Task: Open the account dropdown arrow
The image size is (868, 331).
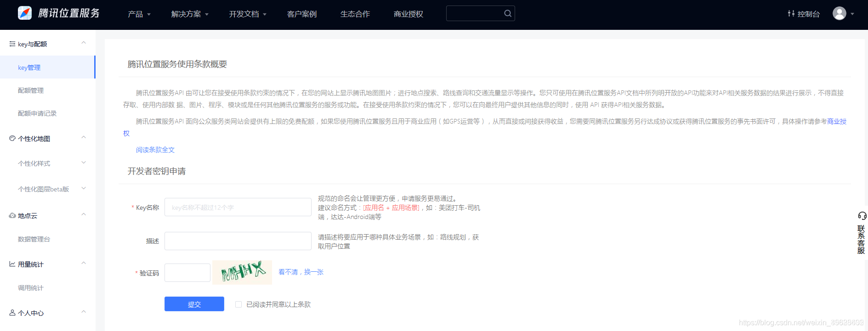Action: 852,14
